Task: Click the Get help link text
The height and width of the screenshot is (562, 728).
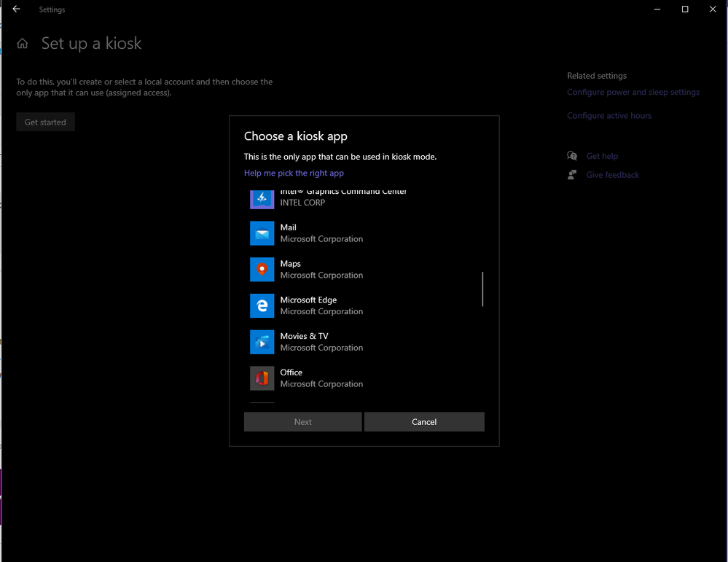Action: point(602,156)
